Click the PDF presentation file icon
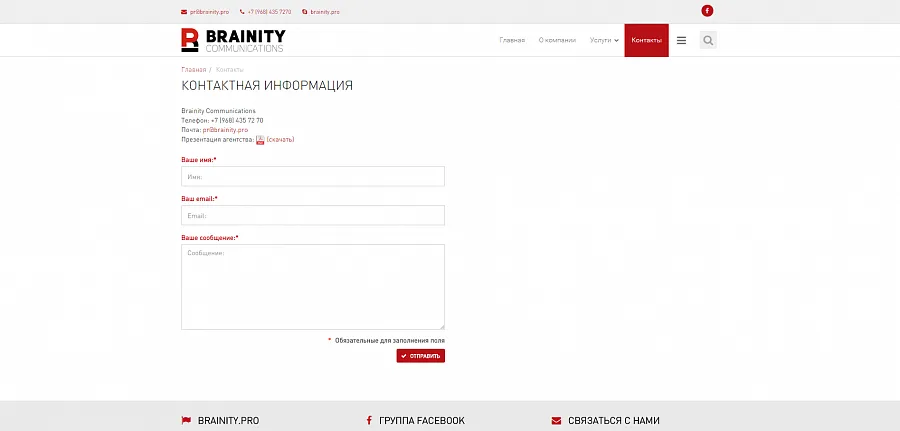Image resolution: width=900 pixels, height=431 pixels. (260, 140)
